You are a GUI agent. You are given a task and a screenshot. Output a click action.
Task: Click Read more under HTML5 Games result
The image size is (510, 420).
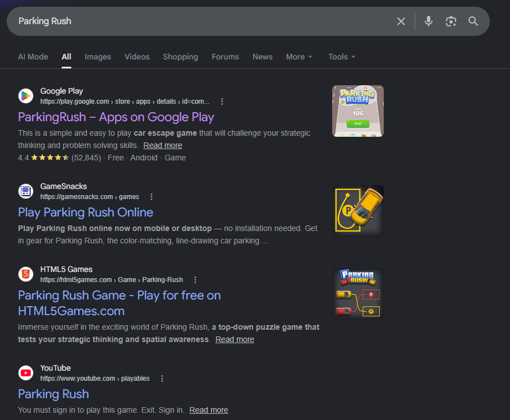coord(235,339)
